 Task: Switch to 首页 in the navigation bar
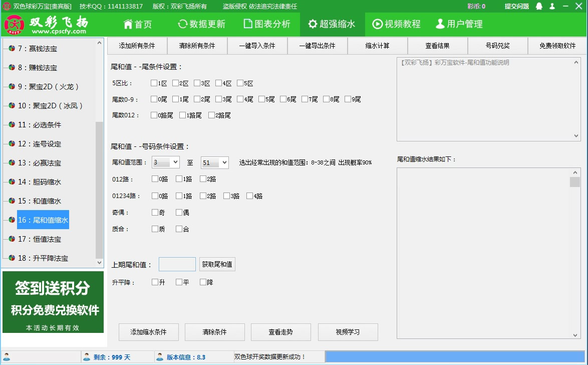click(138, 24)
